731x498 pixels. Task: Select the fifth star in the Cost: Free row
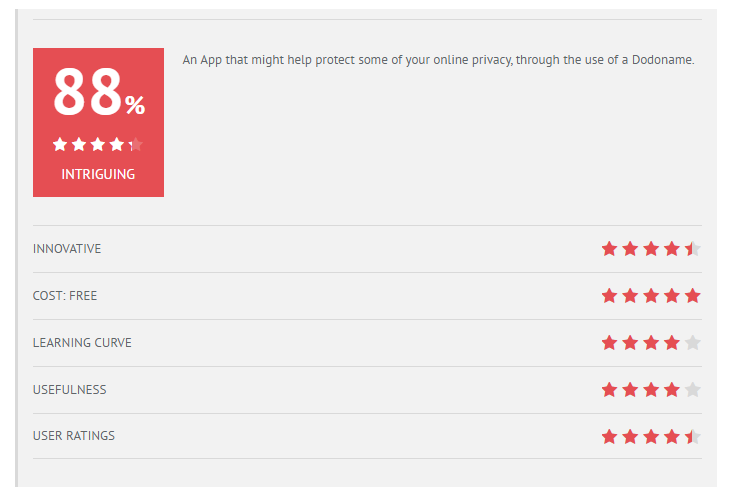pyautogui.click(x=693, y=296)
